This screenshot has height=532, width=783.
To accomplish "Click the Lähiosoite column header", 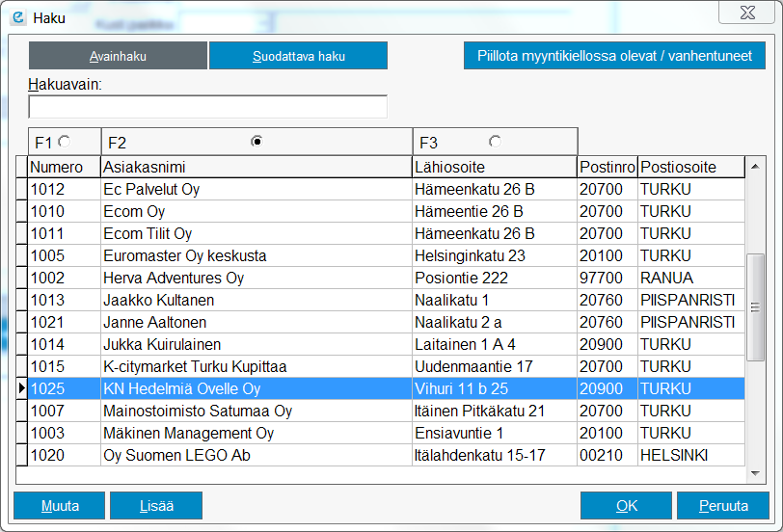I will coord(495,167).
